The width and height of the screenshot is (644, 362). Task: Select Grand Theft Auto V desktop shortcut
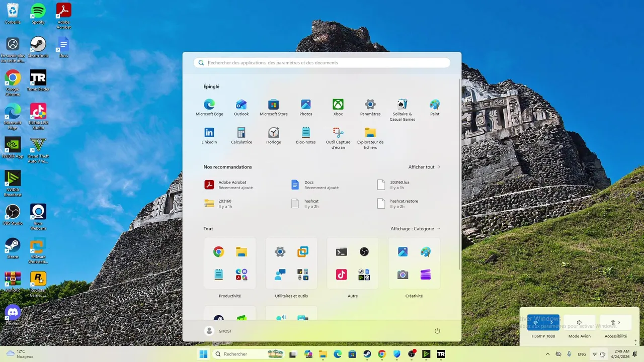coord(38,150)
